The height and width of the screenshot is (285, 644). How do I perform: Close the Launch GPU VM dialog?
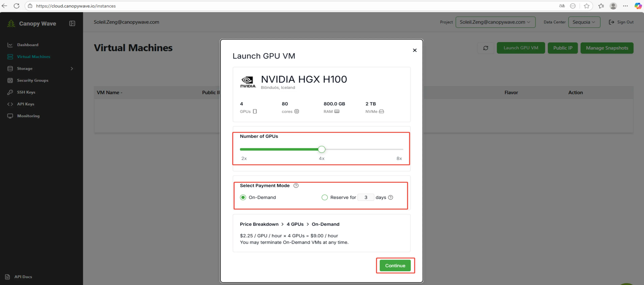click(415, 50)
